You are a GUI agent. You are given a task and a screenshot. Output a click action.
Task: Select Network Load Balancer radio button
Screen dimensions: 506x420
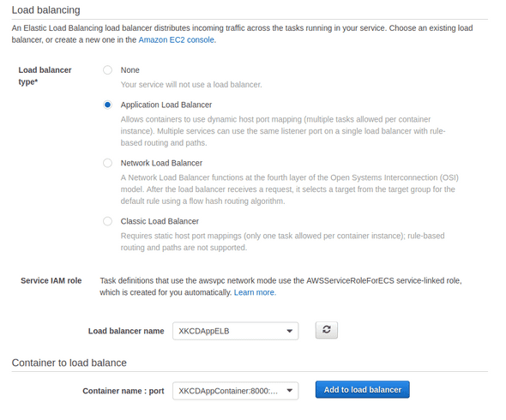107,163
